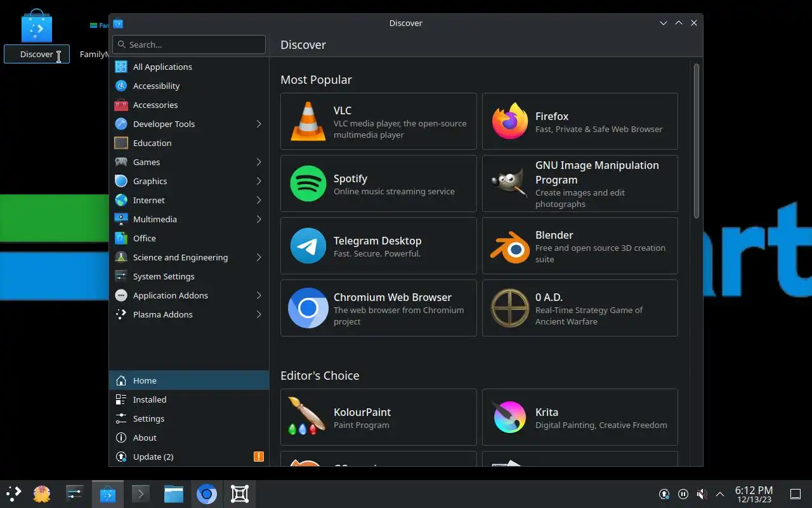Select All Applications category icon
This screenshot has width=812, height=508.
coord(121,67)
